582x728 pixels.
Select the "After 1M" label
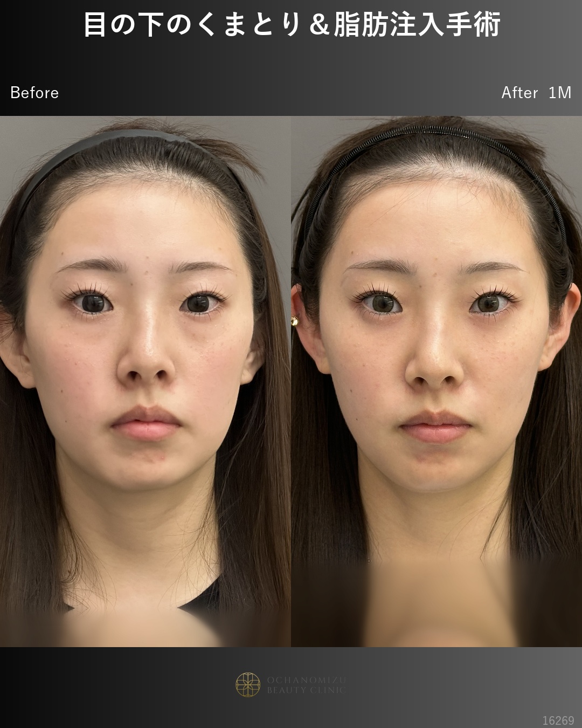536,93
